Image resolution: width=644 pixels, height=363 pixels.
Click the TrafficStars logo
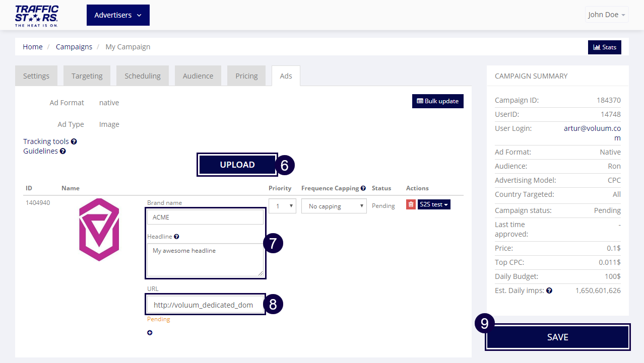[x=37, y=16]
